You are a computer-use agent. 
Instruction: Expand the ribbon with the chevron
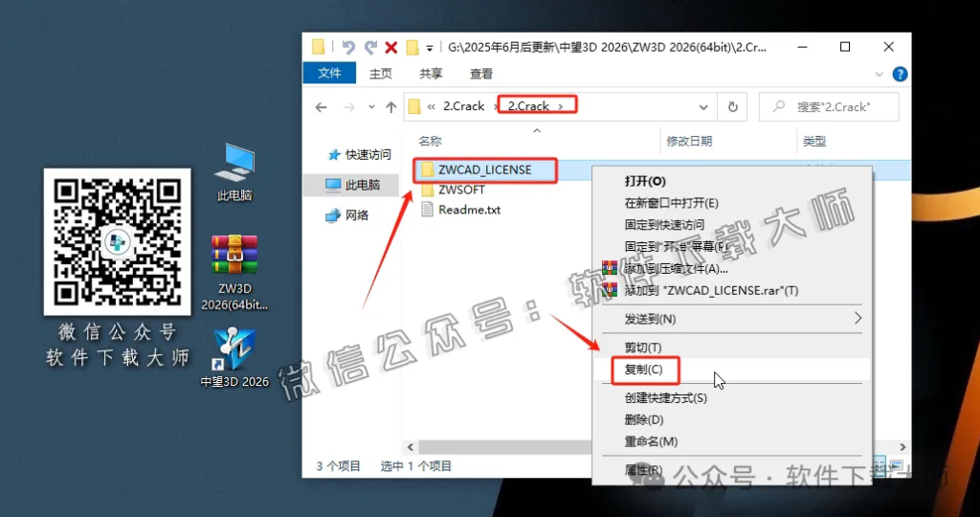tap(879, 74)
